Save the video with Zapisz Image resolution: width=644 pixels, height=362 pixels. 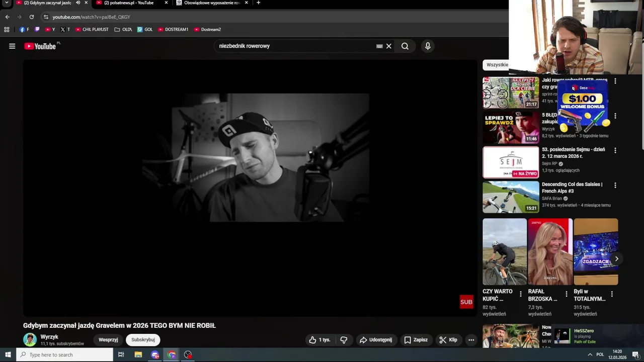[416, 340]
